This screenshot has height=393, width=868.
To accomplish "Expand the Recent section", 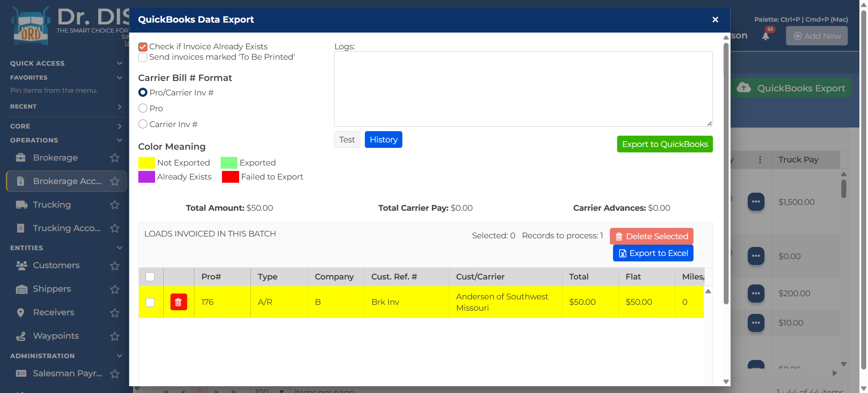I will pos(119,107).
